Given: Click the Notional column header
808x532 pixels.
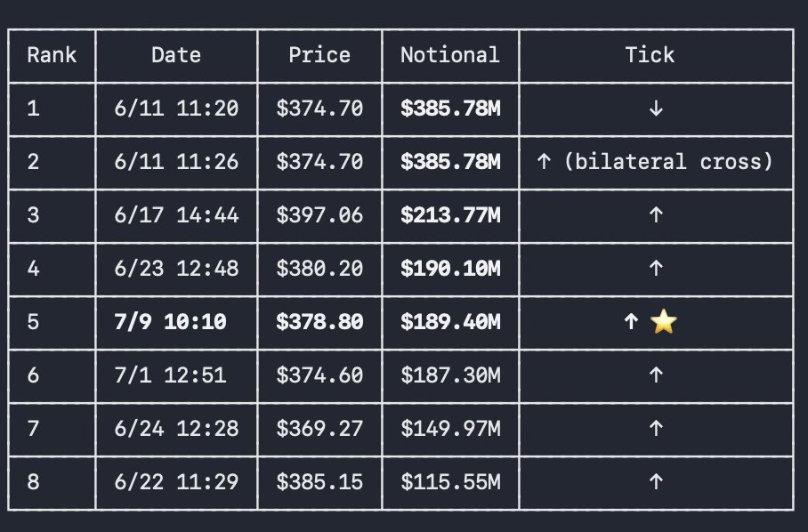Looking at the screenshot, I should pyautogui.click(x=450, y=55).
